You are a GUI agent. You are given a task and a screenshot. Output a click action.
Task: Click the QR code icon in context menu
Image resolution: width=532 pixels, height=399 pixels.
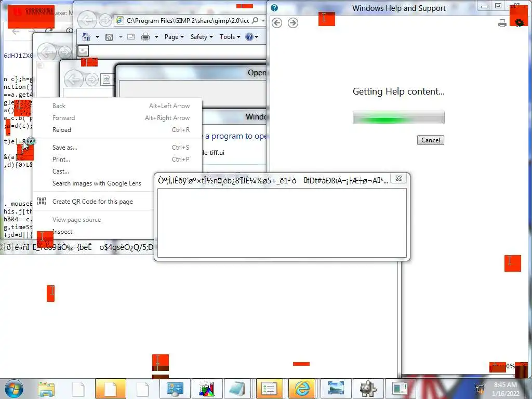coord(42,201)
